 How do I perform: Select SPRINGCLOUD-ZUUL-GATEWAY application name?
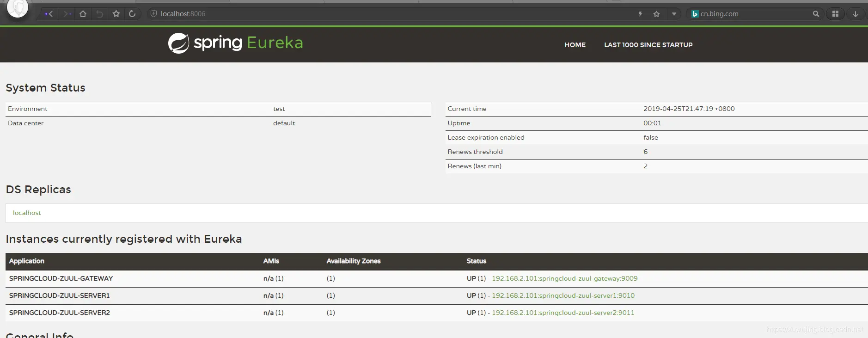[61, 278]
